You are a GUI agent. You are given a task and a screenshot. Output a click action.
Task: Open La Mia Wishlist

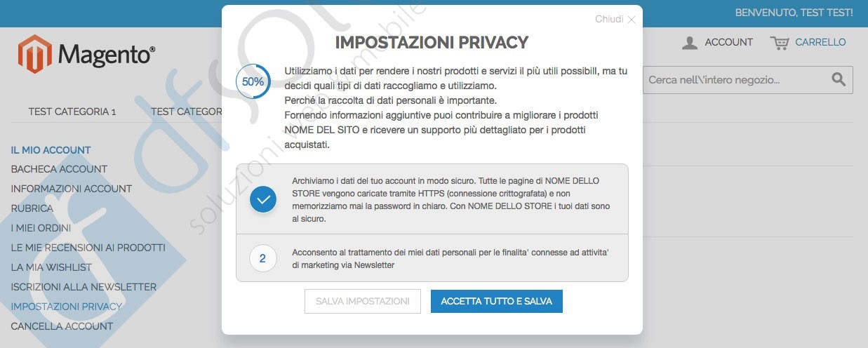click(x=51, y=267)
